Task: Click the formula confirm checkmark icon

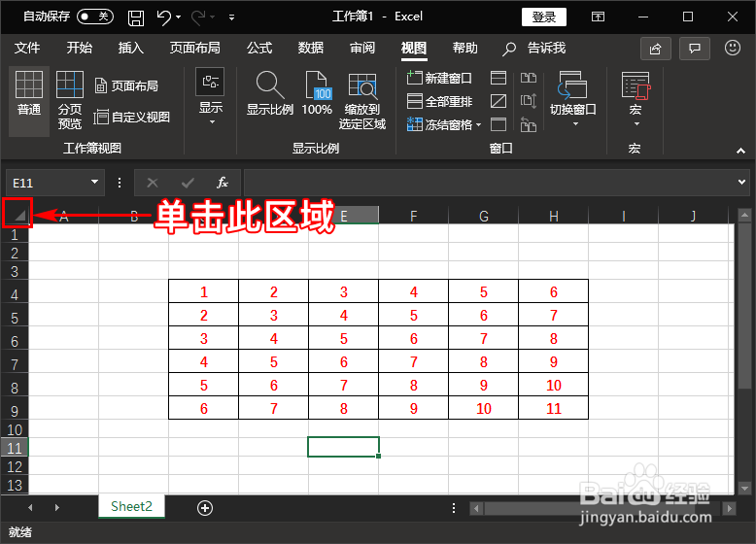Action: click(x=188, y=183)
